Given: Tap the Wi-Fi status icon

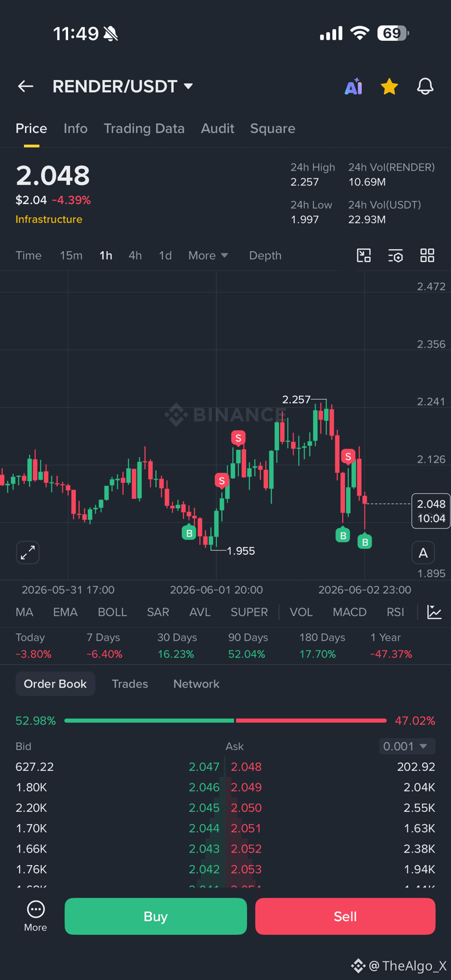Looking at the screenshot, I should [359, 33].
